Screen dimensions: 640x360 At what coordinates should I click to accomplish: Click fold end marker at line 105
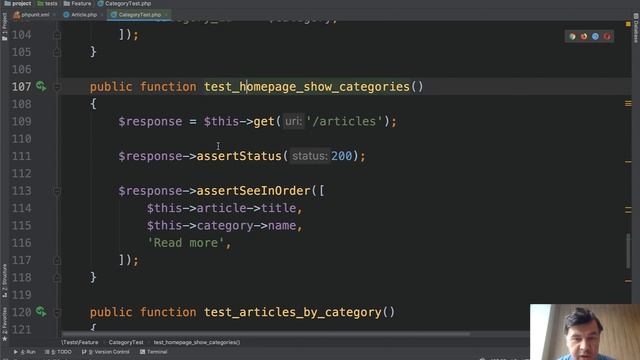(x=57, y=52)
